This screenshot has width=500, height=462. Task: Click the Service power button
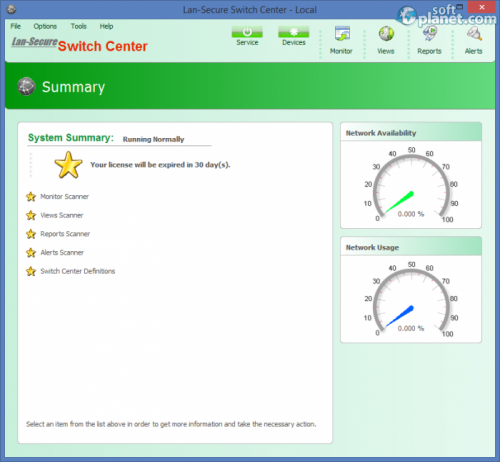[247, 32]
